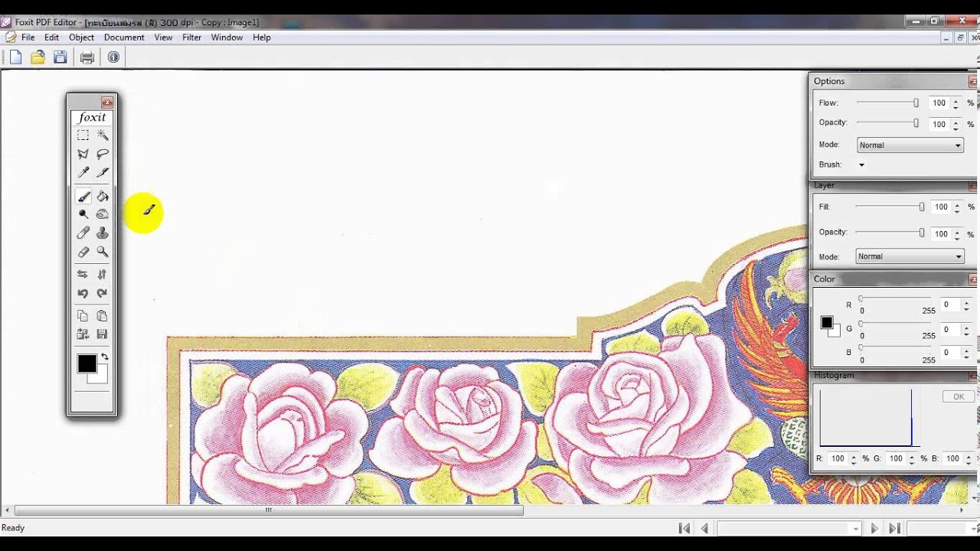Click the Options Opacity stepper arrows
Viewport: 980px width, 551px height.
(x=955, y=123)
